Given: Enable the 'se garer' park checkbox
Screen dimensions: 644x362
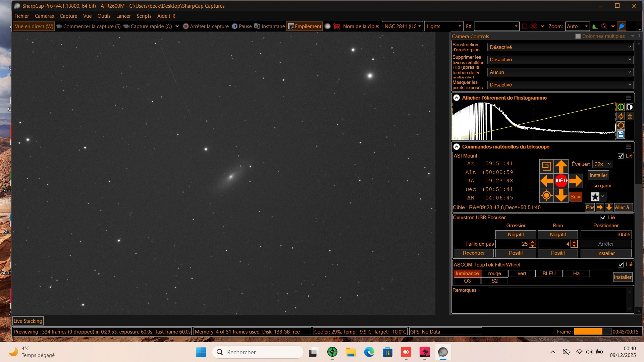Looking at the screenshot, I should click(588, 186).
